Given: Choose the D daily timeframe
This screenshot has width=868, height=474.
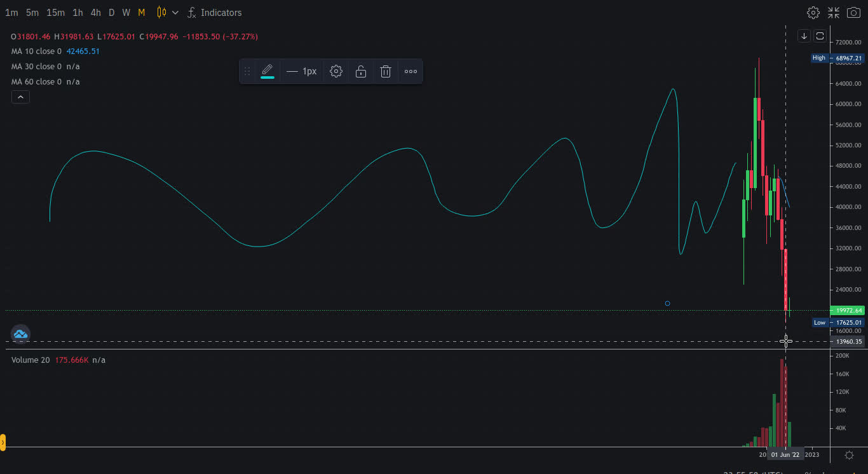Looking at the screenshot, I should coord(112,13).
